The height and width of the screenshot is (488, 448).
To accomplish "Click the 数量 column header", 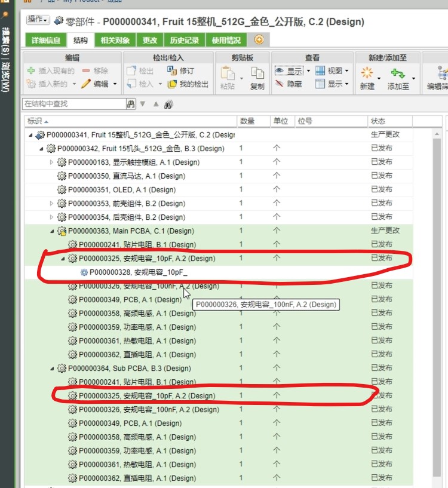I will point(254,121).
